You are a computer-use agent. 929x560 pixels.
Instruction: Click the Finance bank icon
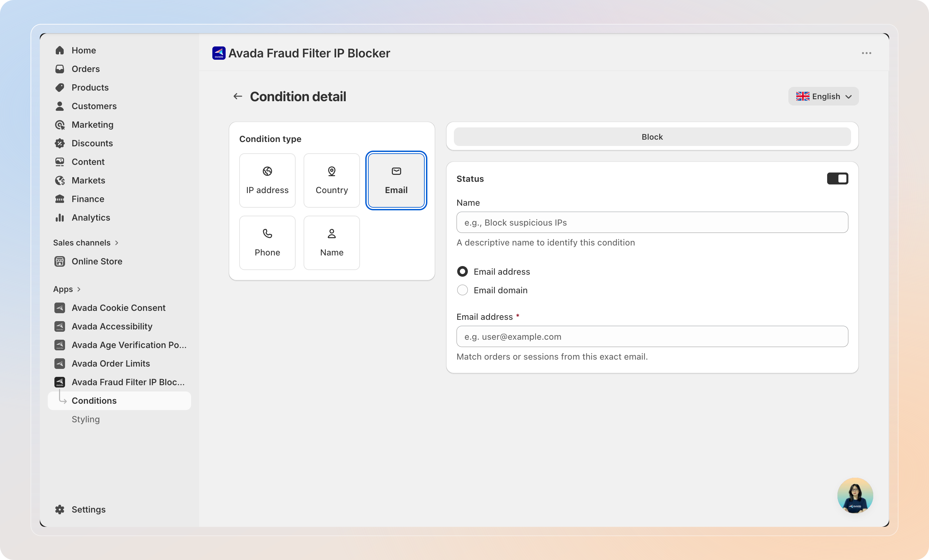coord(60,199)
